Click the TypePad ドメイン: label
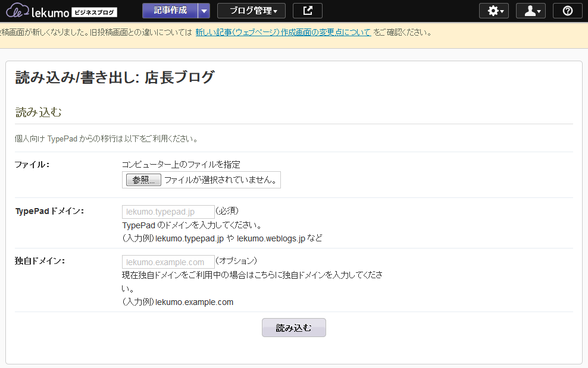 pos(49,211)
